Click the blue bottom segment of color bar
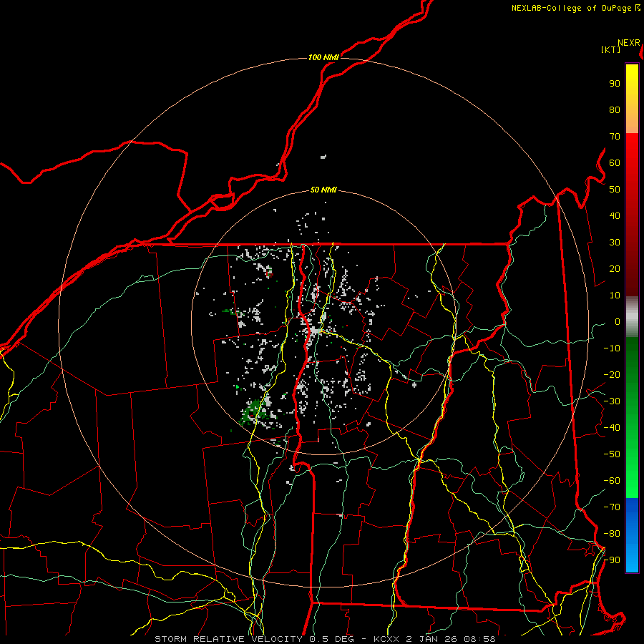 (x=632, y=535)
